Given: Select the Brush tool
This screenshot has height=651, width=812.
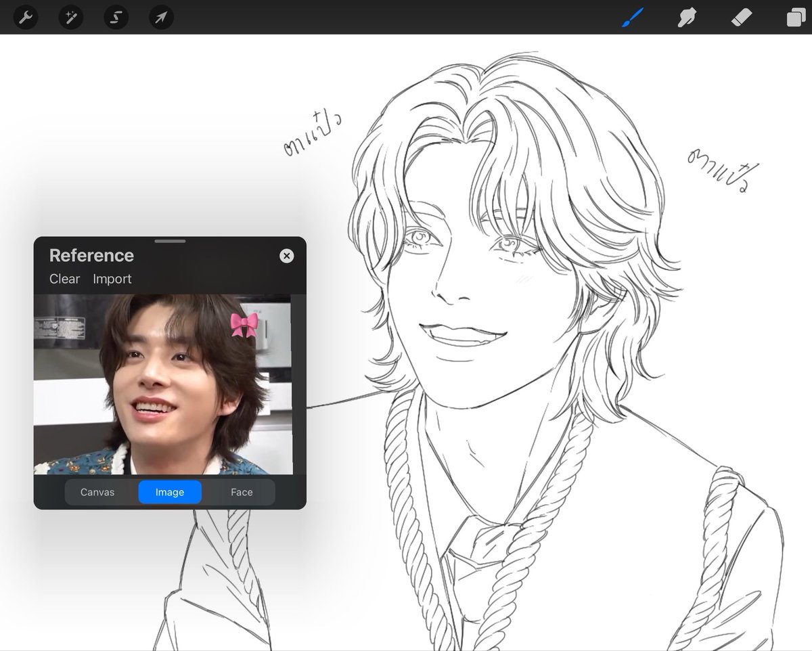Looking at the screenshot, I should click(633, 18).
